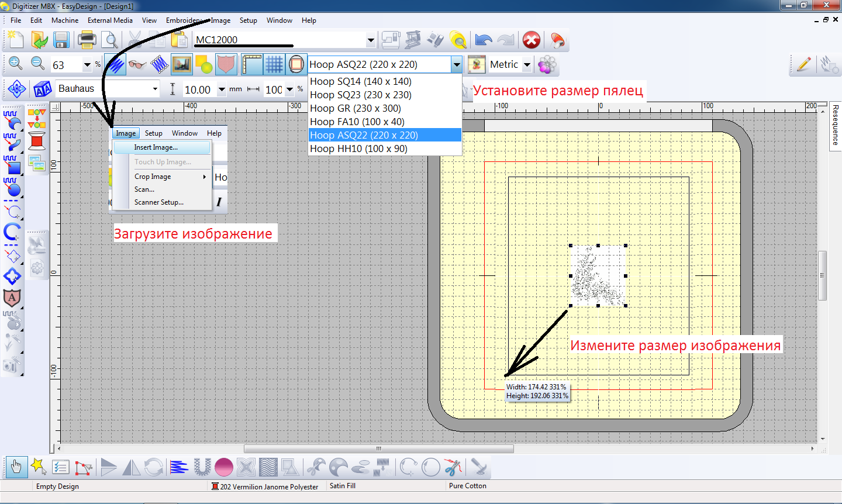The width and height of the screenshot is (842, 504).
Task: Toggle the rulers and guides display
Action: 251,64
